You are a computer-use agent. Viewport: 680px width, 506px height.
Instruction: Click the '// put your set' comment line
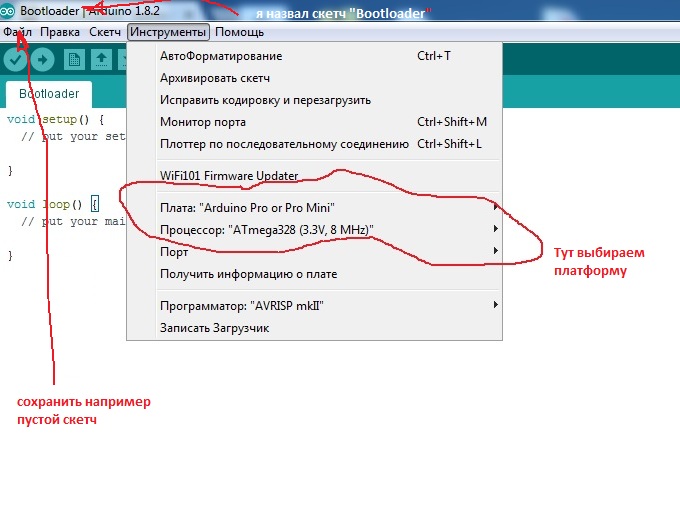click(x=73, y=137)
